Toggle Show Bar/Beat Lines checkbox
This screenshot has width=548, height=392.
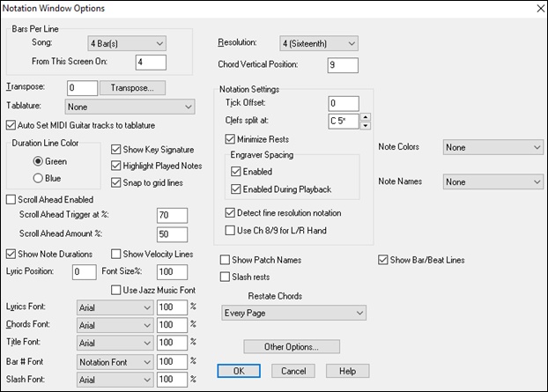383,260
